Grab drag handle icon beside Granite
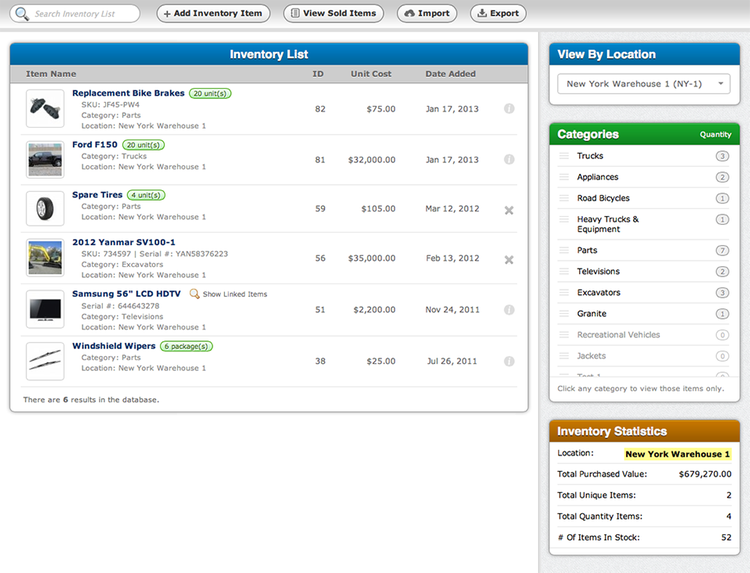 pyautogui.click(x=564, y=313)
